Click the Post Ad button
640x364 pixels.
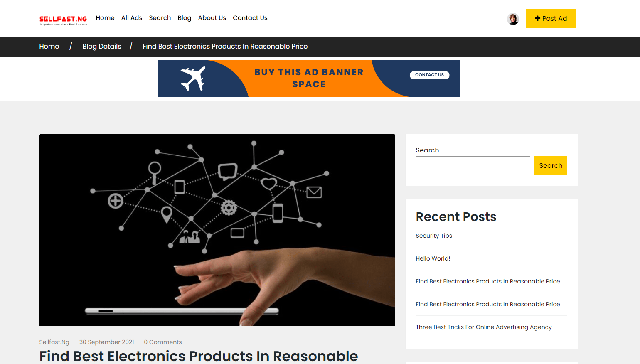click(551, 19)
